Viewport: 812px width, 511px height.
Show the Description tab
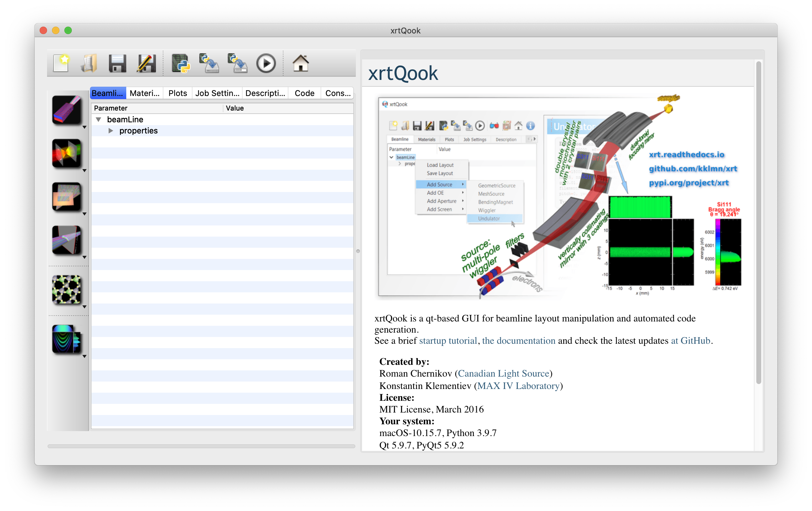tap(266, 93)
